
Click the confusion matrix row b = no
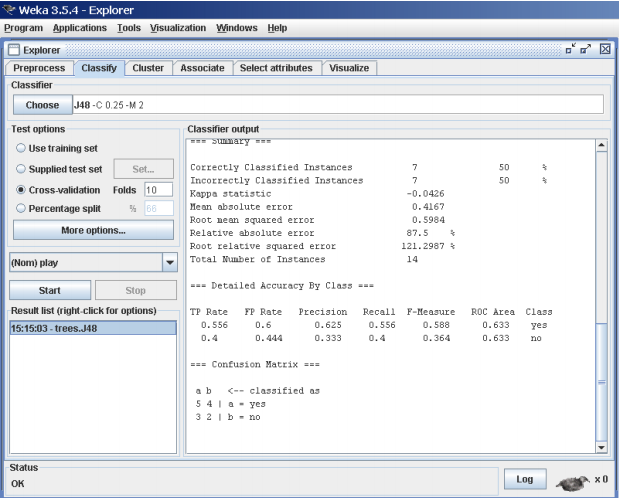tap(228, 417)
